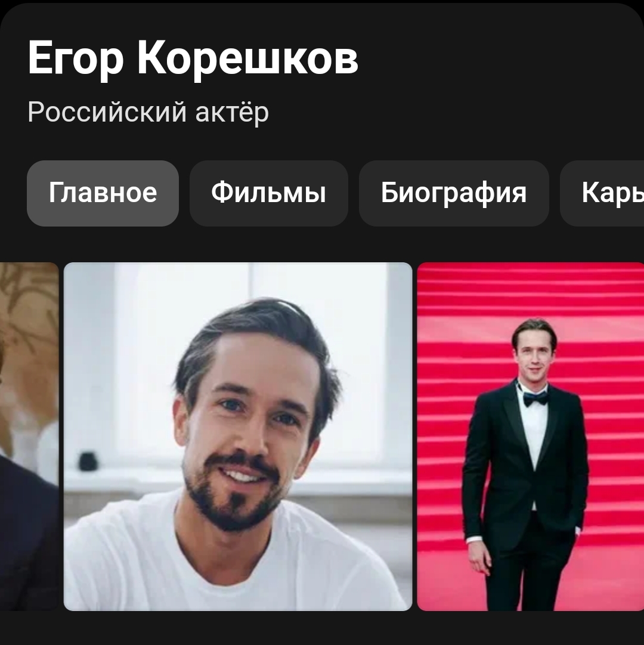Switch to the Фильмы tab
Screen dimensions: 644x645
(x=269, y=193)
